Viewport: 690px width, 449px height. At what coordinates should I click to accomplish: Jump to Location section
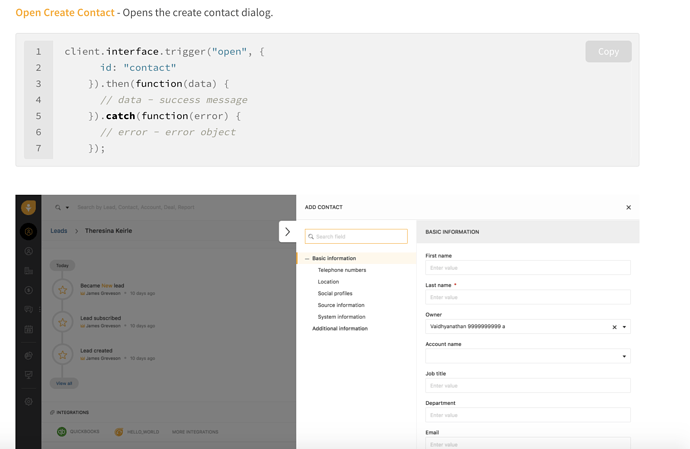tap(328, 282)
